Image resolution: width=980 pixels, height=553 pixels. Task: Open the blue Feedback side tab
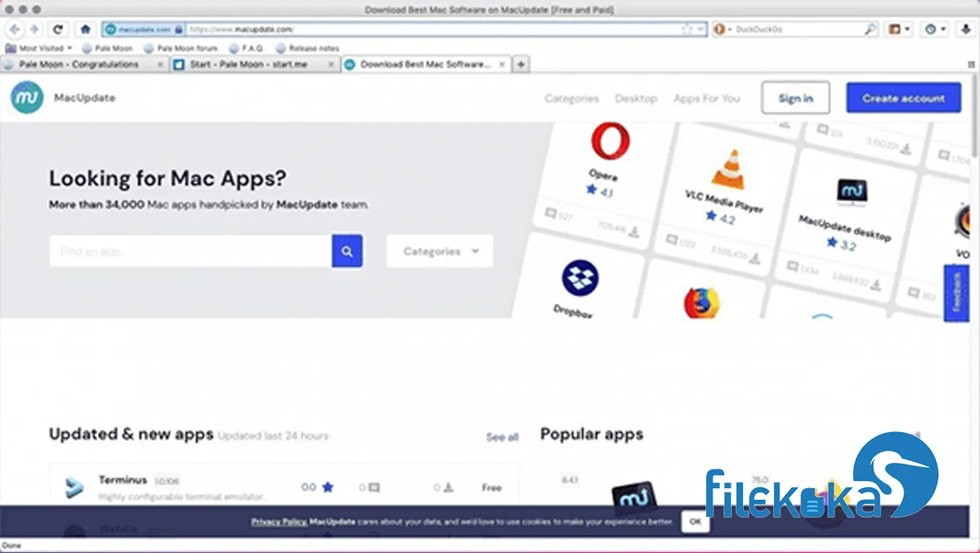pos(956,292)
